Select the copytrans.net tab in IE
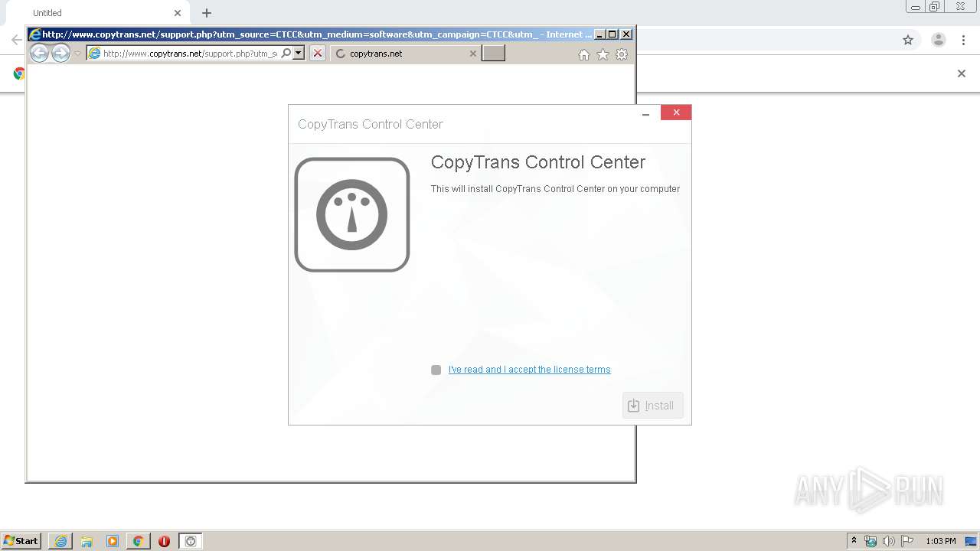Screen dimensions: 980x551 406,54
